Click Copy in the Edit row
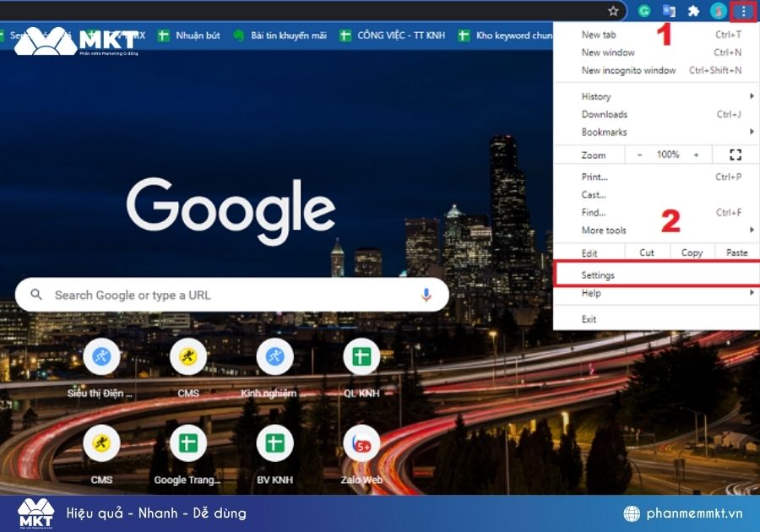The height and width of the screenshot is (532, 760). (x=692, y=252)
